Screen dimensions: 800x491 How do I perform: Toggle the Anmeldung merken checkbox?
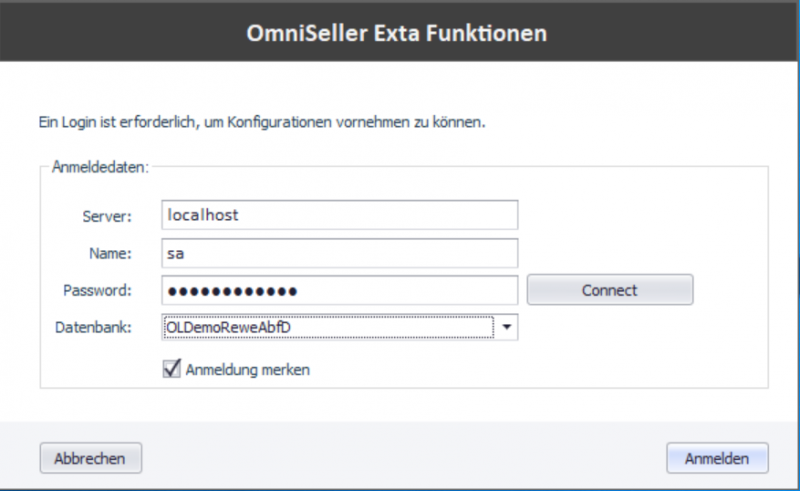point(171,369)
